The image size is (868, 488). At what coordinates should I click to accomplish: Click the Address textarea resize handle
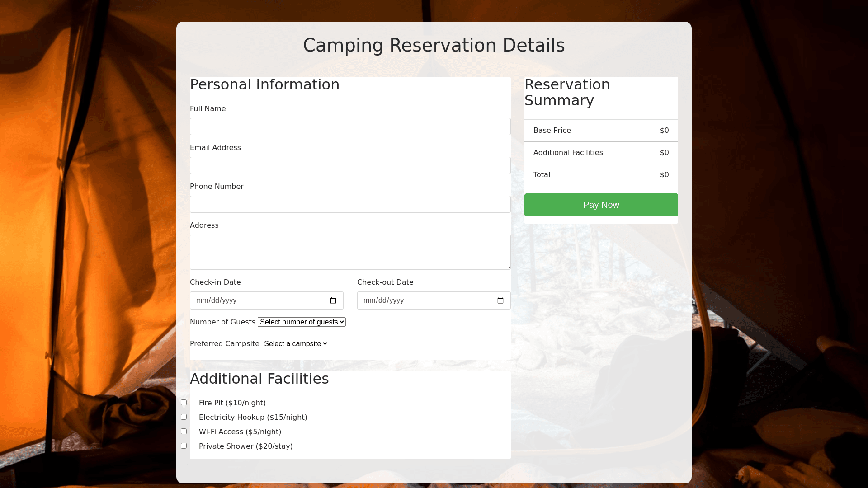[x=508, y=267]
